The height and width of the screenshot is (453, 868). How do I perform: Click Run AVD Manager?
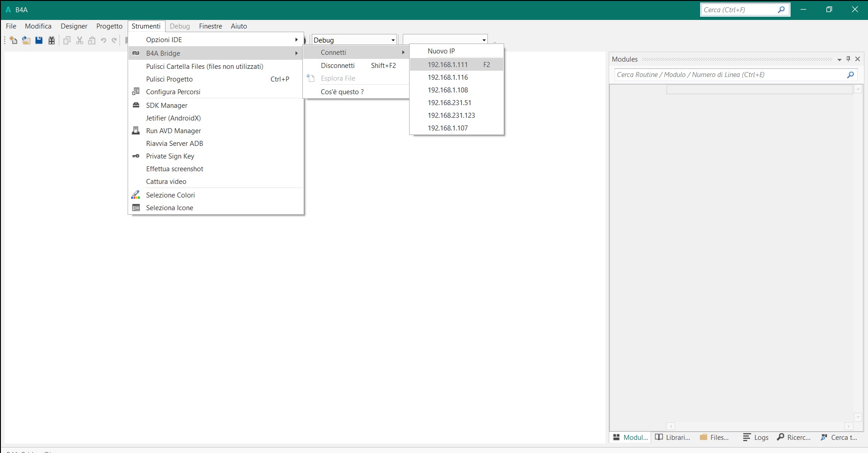pyautogui.click(x=216, y=131)
